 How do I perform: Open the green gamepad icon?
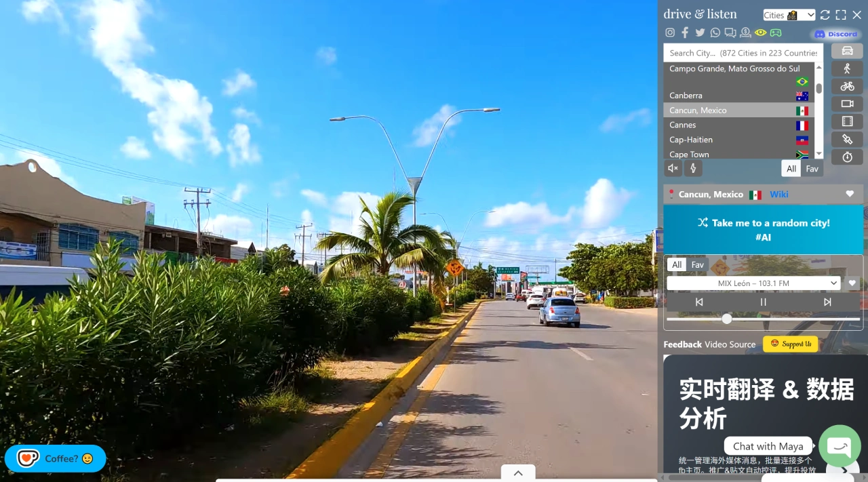click(x=776, y=33)
